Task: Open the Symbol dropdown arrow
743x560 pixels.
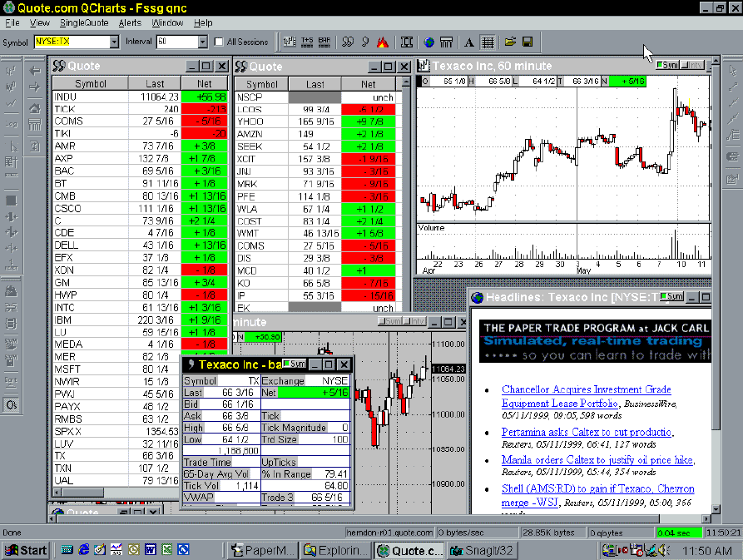Action: point(114,42)
